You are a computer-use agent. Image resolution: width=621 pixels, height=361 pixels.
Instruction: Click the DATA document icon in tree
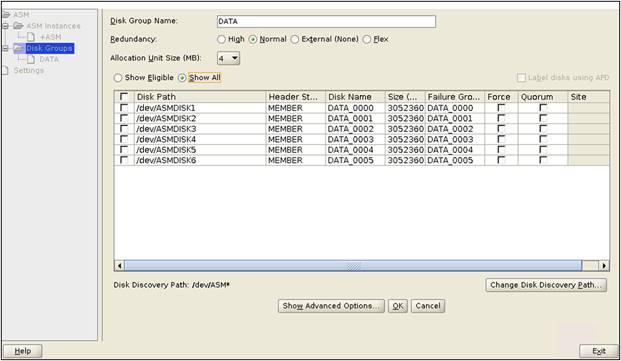(31, 59)
